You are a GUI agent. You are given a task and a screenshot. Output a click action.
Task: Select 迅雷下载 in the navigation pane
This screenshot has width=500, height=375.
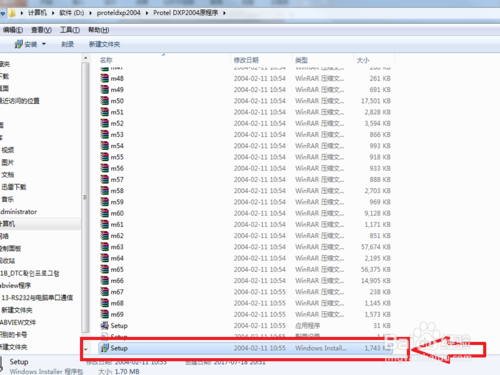[14, 187]
